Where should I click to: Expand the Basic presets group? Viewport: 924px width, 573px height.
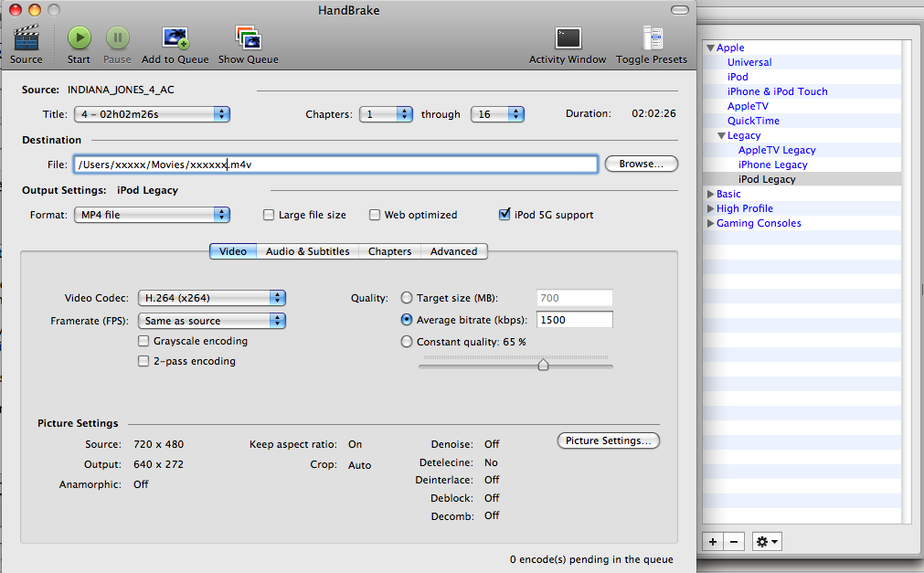[x=711, y=194]
